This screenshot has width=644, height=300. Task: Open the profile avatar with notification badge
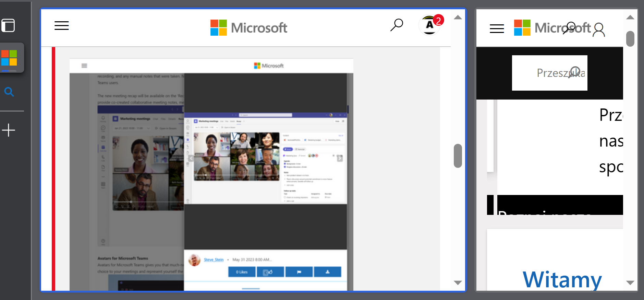[x=430, y=25]
